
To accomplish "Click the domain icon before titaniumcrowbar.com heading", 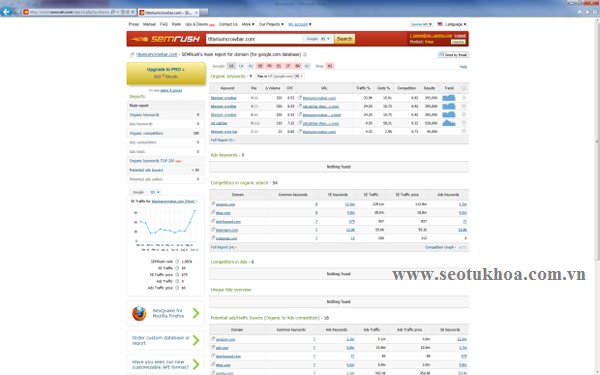I will pyautogui.click(x=132, y=54).
